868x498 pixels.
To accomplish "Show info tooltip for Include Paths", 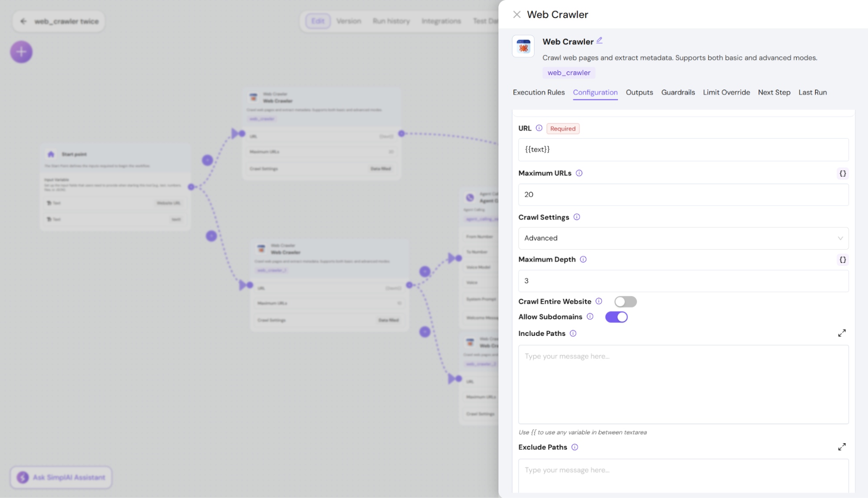I will point(573,333).
